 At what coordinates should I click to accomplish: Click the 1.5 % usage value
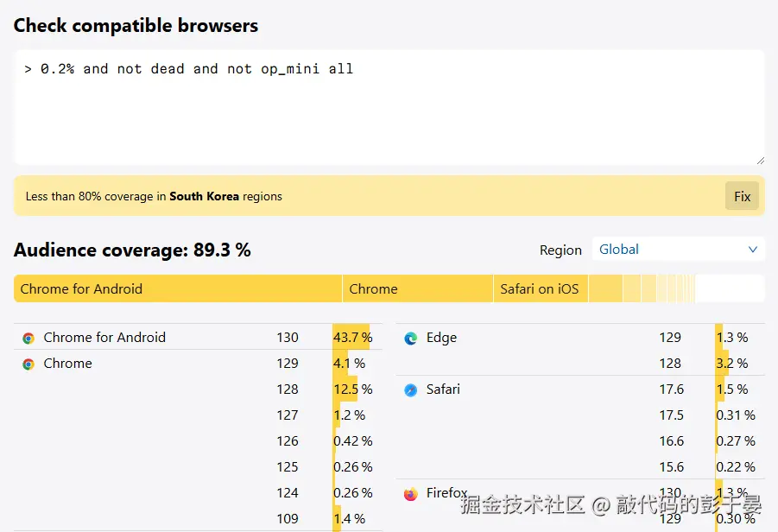pos(732,389)
